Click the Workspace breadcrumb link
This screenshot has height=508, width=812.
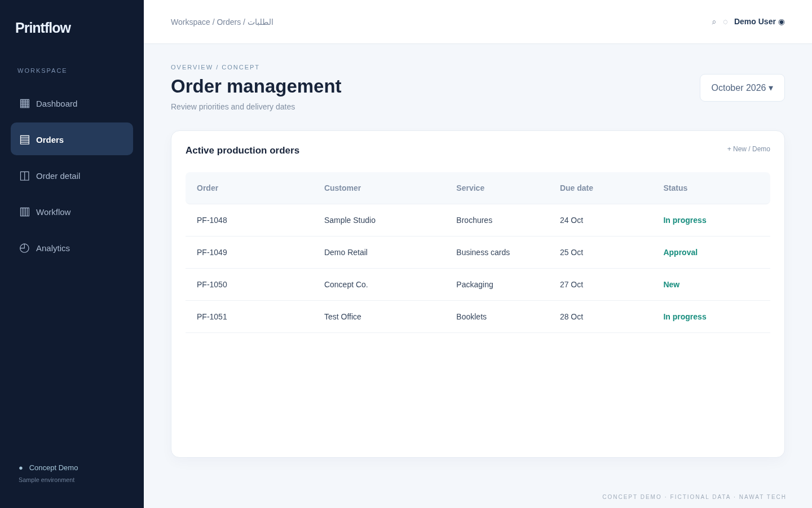(x=191, y=22)
